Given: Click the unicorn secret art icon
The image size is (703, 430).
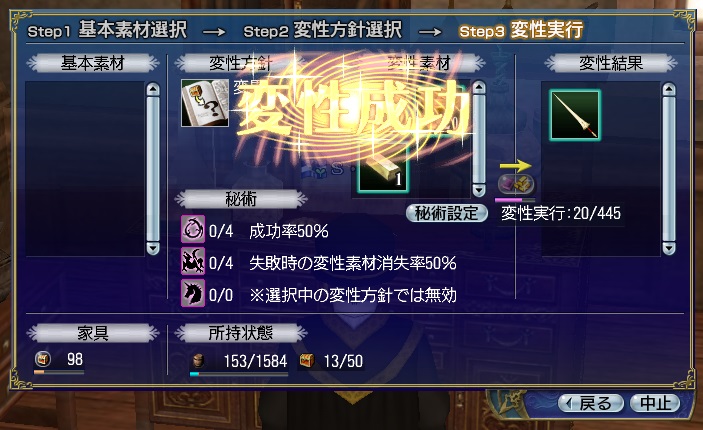Looking at the screenshot, I should [x=193, y=293].
